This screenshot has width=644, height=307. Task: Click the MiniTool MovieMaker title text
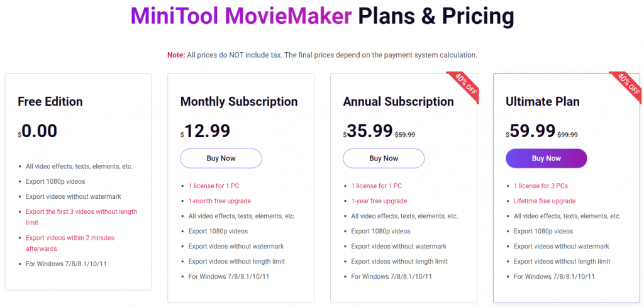[x=241, y=16]
